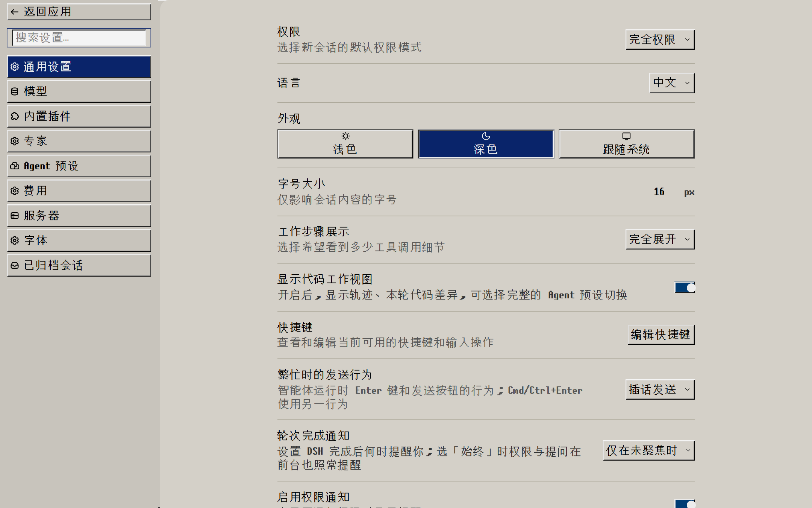Toggle the 显示代码工作视图 switch
Viewport: 812px width, 508px height.
[x=685, y=287]
